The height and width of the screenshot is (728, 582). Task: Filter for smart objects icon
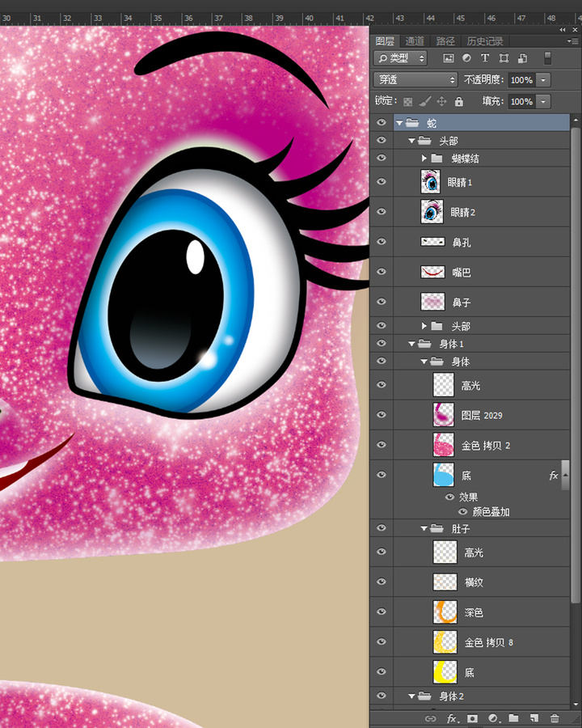click(x=522, y=58)
